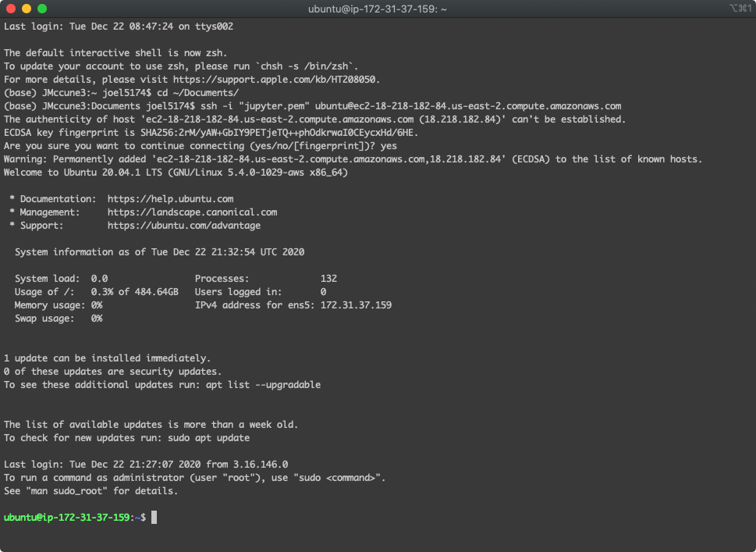Click the ⌥⌘1 shortcut indicator in title bar

pyautogui.click(x=740, y=9)
